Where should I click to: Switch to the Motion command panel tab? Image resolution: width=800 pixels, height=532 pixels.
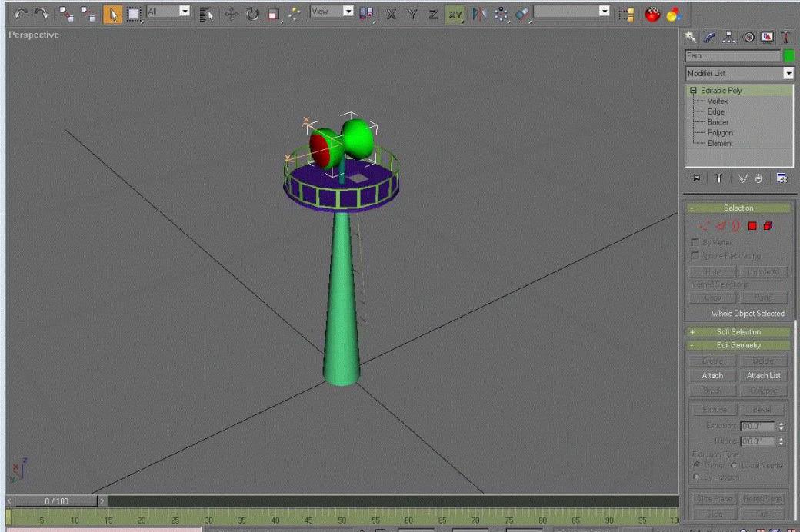[748, 37]
